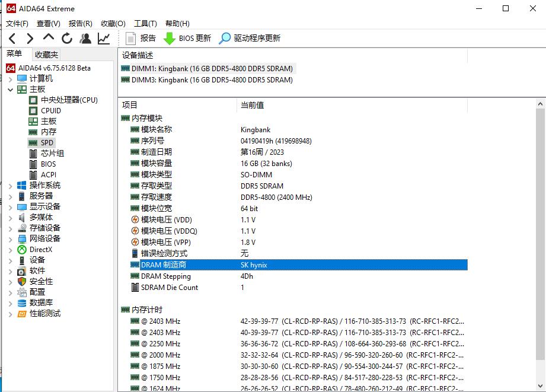Click the forward navigation arrow icon
This screenshot has height=392, width=546.
pyautogui.click(x=29, y=38)
